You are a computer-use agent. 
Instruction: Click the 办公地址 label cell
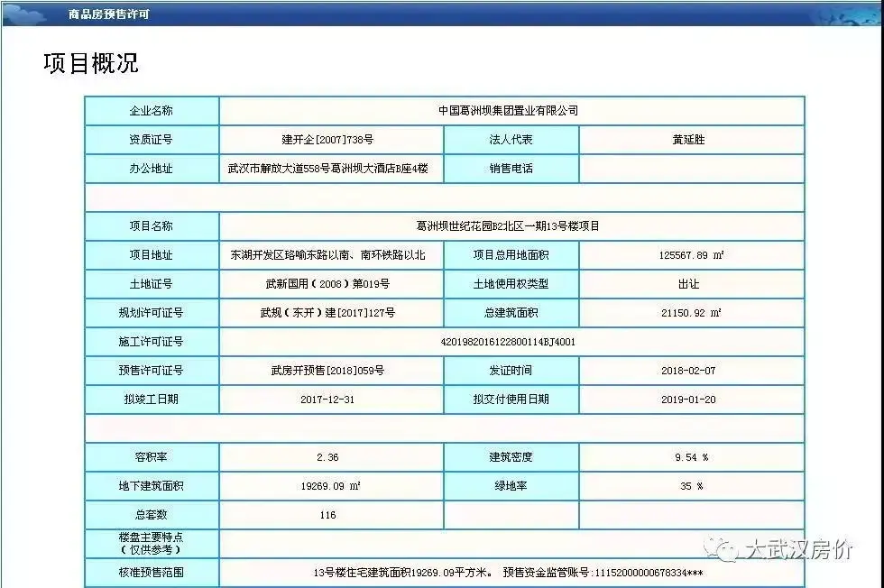[152, 169]
